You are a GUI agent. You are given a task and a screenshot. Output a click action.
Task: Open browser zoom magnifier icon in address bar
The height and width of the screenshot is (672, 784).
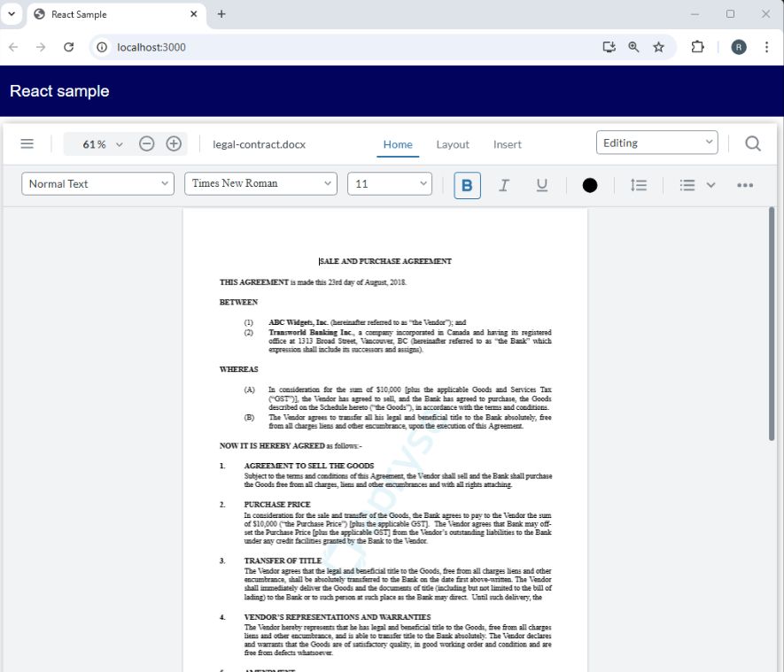(x=633, y=47)
